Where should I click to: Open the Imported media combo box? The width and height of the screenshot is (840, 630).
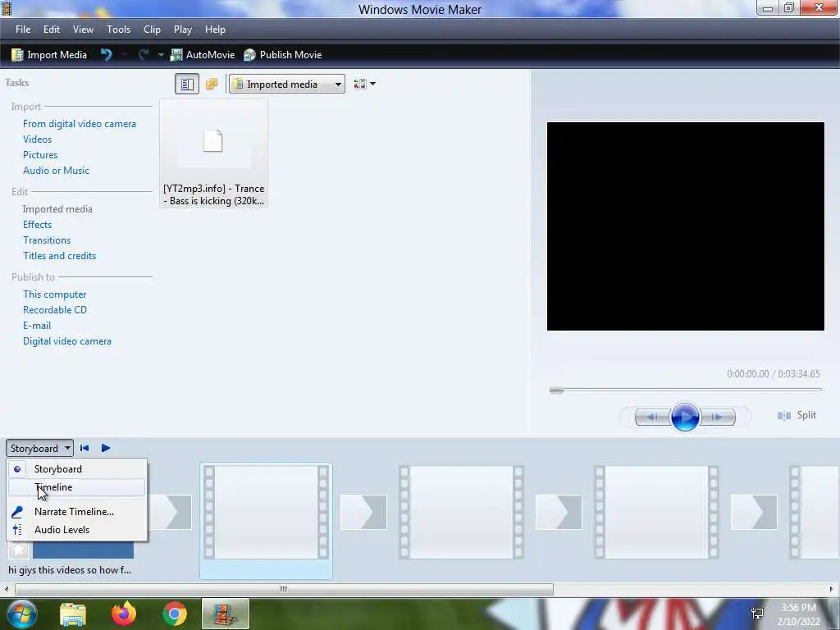287,84
